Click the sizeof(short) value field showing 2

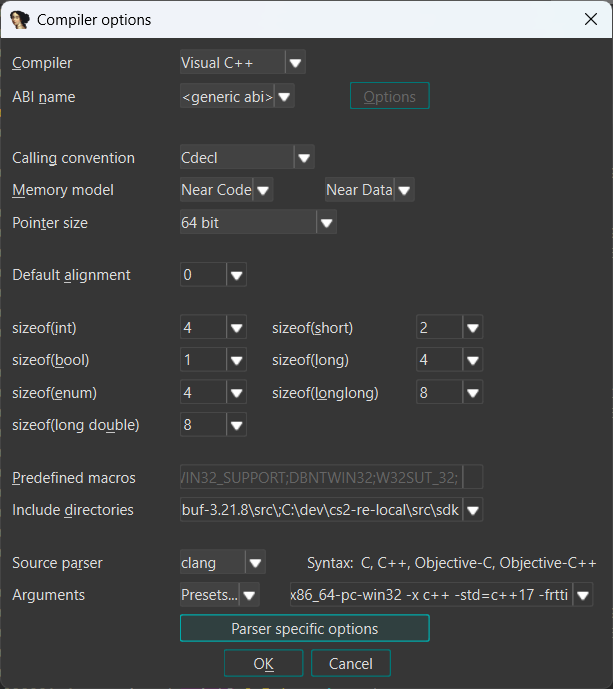439,327
